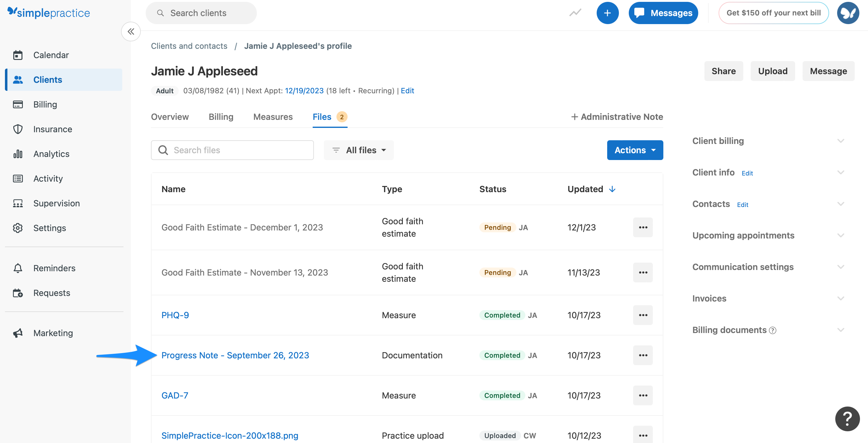Open Progress Note - September 26, 2023
The width and height of the screenshot is (868, 443).
[x=235, y=355]
